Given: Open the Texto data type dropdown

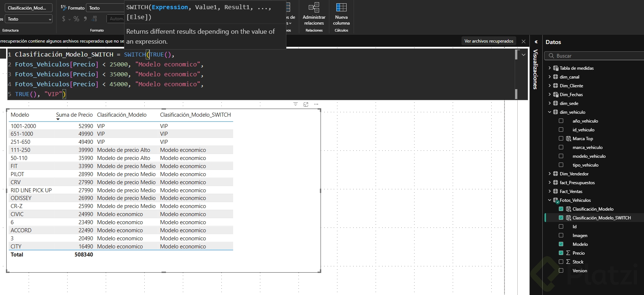Looking at the screenshot, I should [x=29, y=19].
